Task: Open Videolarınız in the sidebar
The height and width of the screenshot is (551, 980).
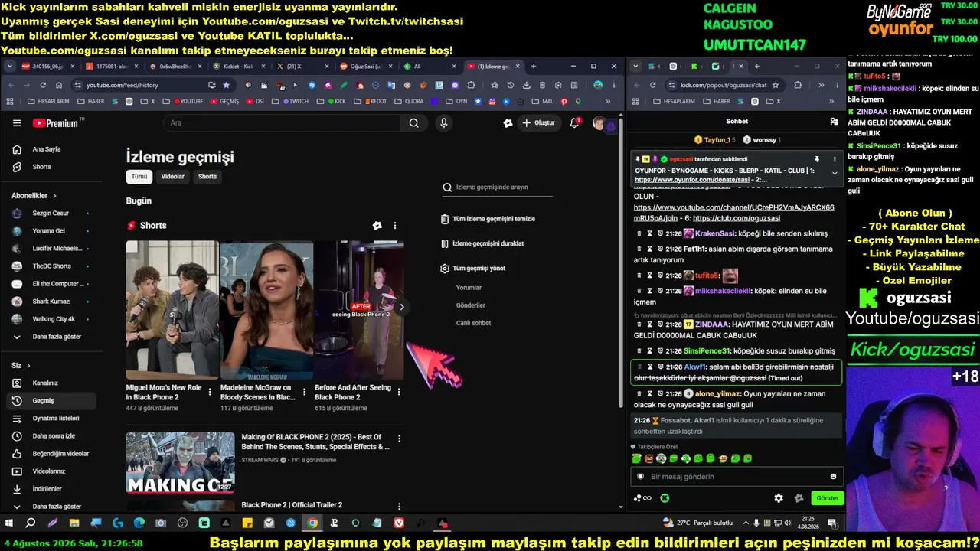Action: tap(51, 471)
